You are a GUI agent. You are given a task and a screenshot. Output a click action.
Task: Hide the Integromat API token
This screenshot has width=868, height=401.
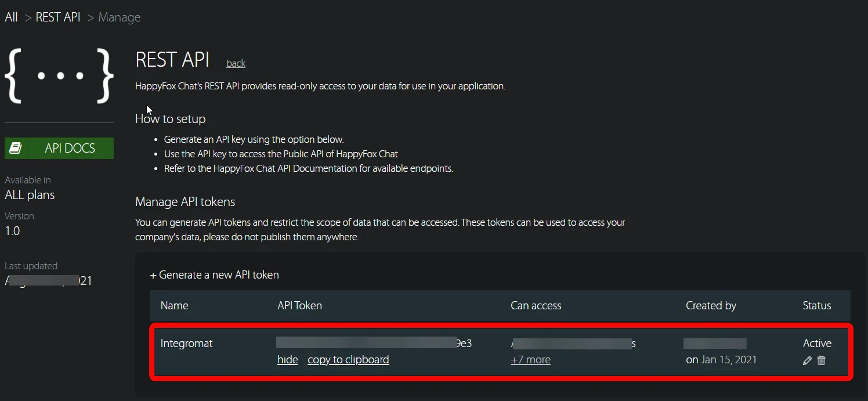[288, 360]
